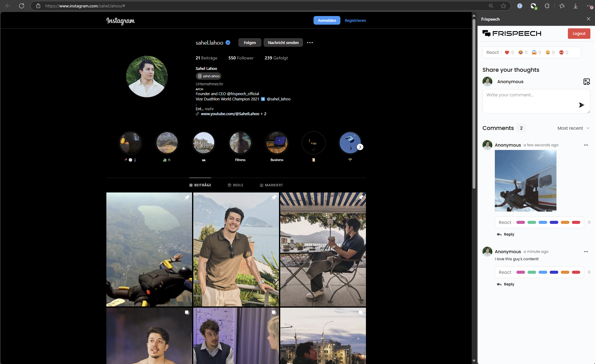Click the browser back arrow
Screen dimensions: 595x364
pos(8,6)
